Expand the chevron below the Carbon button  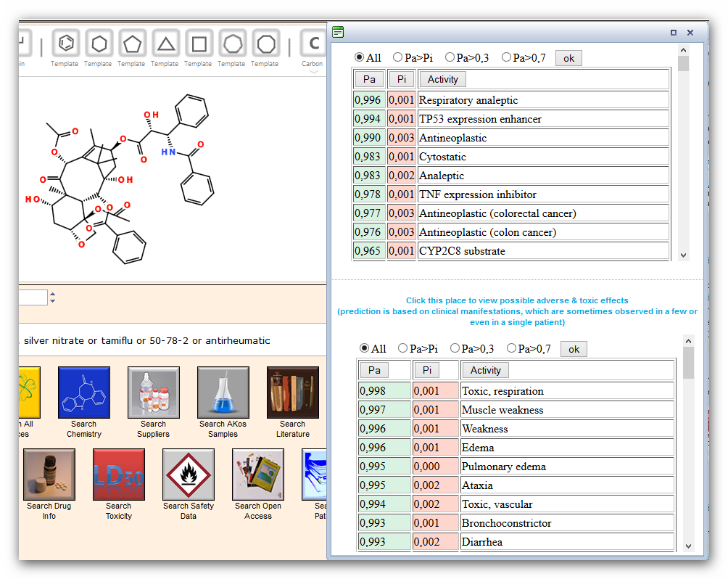(x=314, y=72)
